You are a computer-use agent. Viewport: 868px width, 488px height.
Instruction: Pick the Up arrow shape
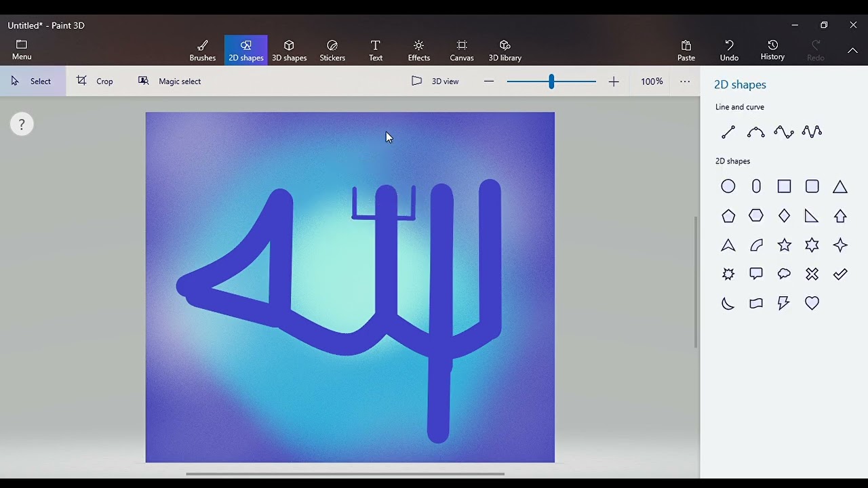pos(840,216)
